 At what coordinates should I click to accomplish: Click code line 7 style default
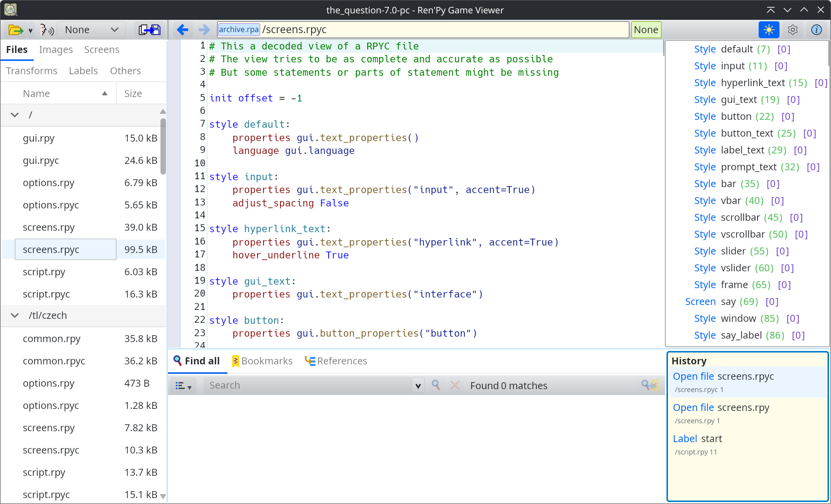click(x=249, y=124)
